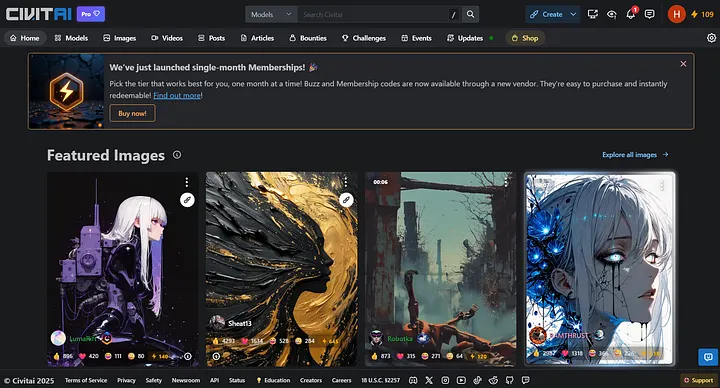
Task: Click the Discord icon in the footer
Action: (413, 380)
